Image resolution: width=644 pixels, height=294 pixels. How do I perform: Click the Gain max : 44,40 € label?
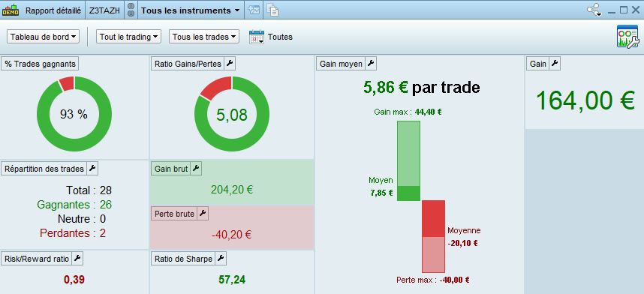click(408, 112)
